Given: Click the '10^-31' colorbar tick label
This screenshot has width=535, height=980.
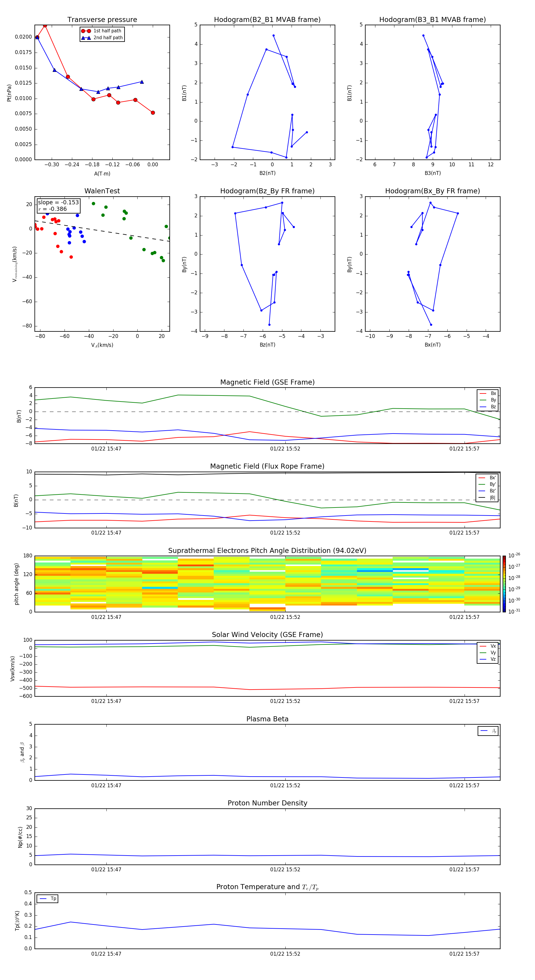Looking at the screenshot, I should [514, 611].
